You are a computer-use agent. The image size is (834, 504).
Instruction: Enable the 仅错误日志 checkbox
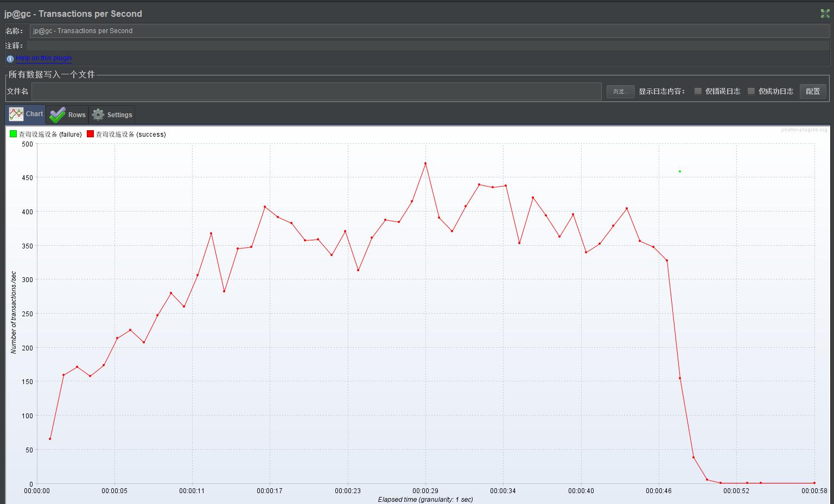[x=698, y=91]
